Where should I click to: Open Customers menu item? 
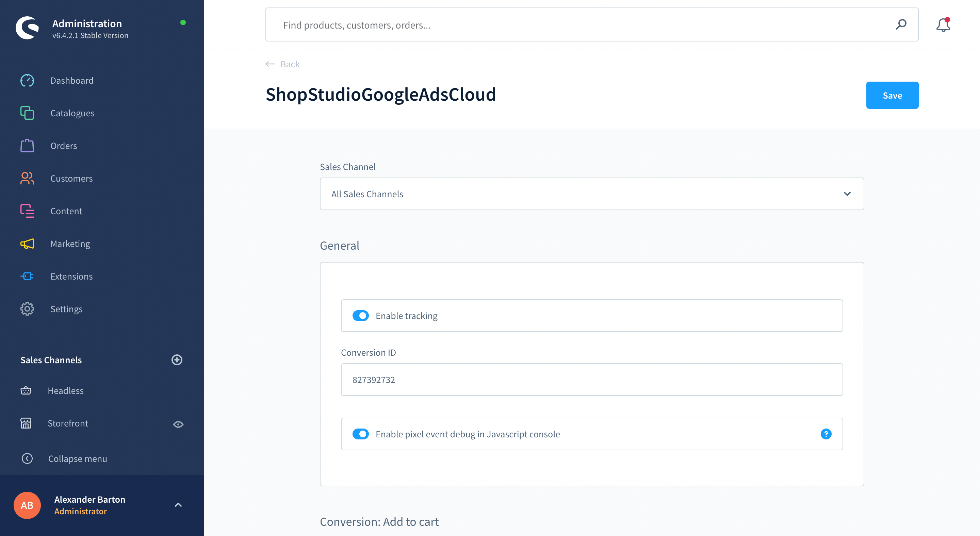click(71, 179)
